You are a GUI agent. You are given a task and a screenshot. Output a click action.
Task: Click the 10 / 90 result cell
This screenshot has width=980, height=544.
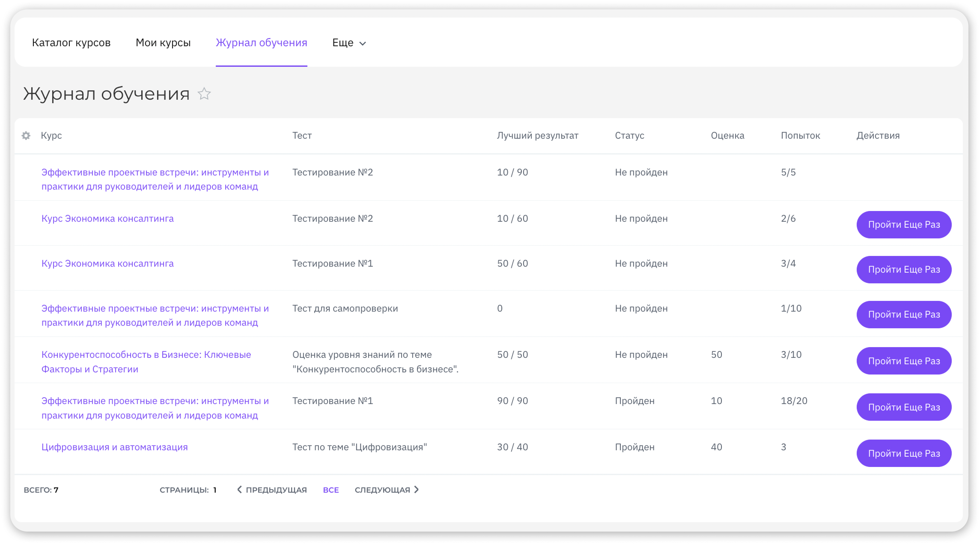pos(512,172)
